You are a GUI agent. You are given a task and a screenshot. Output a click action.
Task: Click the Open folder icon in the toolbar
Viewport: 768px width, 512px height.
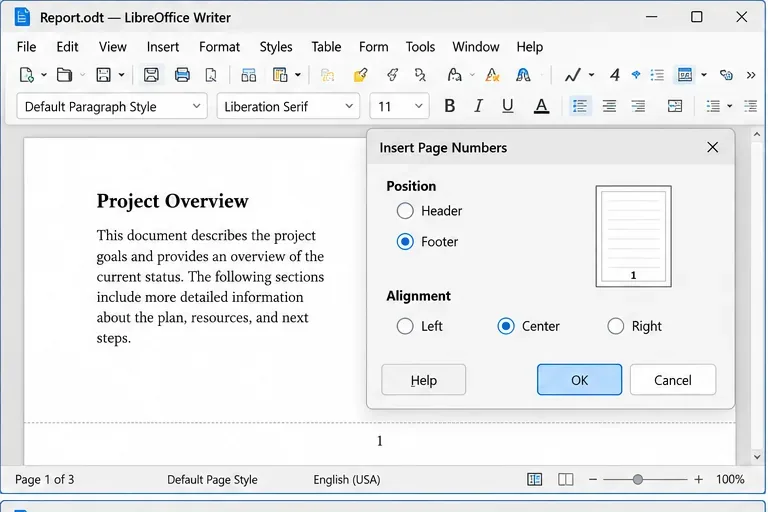[x=64, y=75]
